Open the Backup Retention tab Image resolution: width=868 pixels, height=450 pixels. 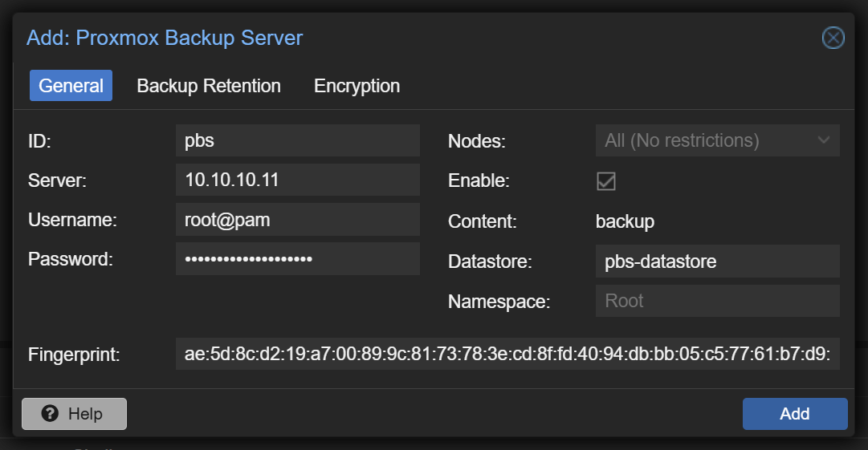pos(209,86)
